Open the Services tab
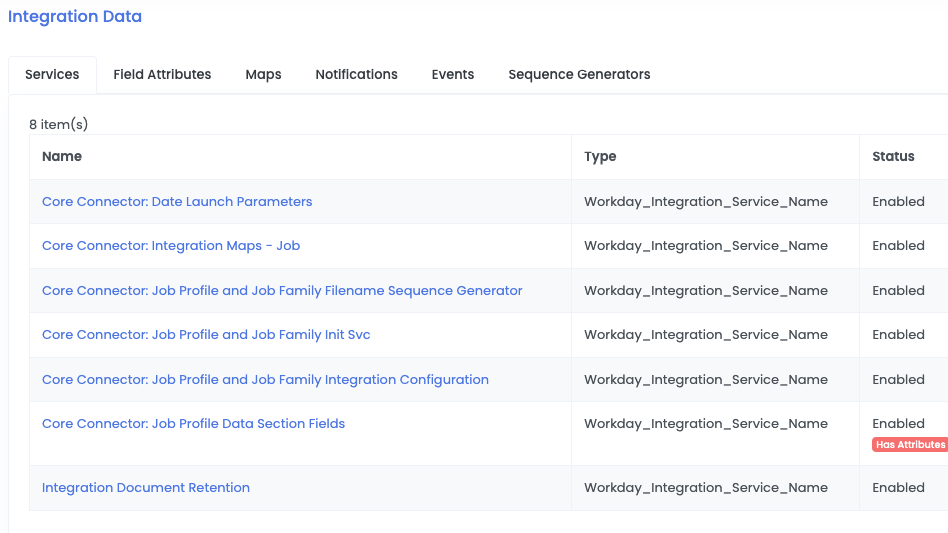 [52, 74]
